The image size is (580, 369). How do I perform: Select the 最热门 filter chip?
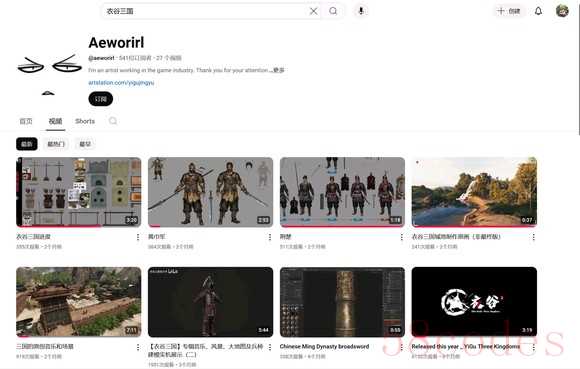pyautogui.click(x=56, y=144)
